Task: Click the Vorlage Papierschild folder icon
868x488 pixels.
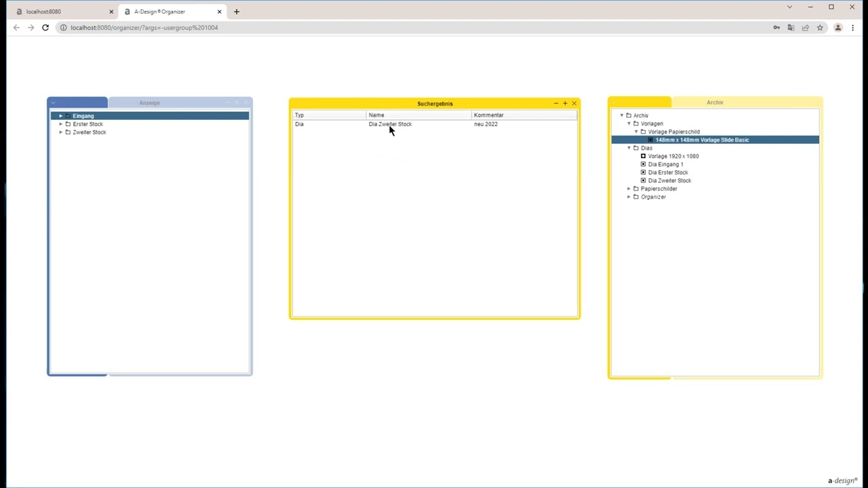Action: pyautogui.click(x=643, y=131)
